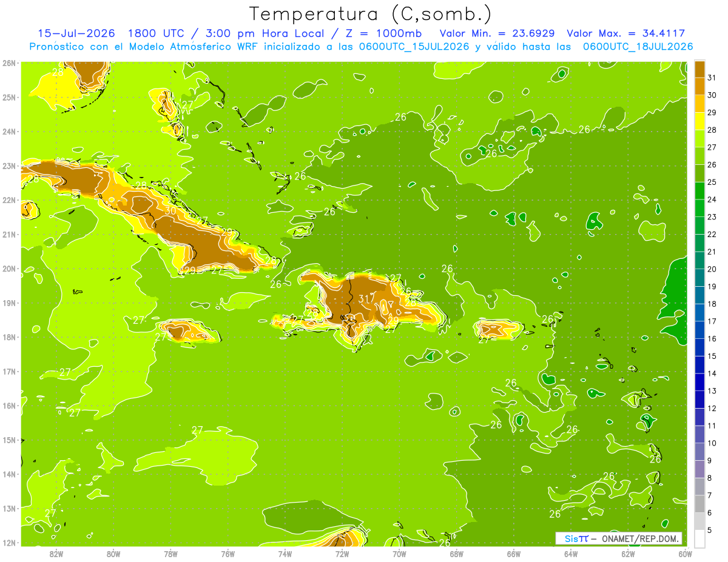
Task: Click longitude axis label "70W"
Action: point(399,554)
